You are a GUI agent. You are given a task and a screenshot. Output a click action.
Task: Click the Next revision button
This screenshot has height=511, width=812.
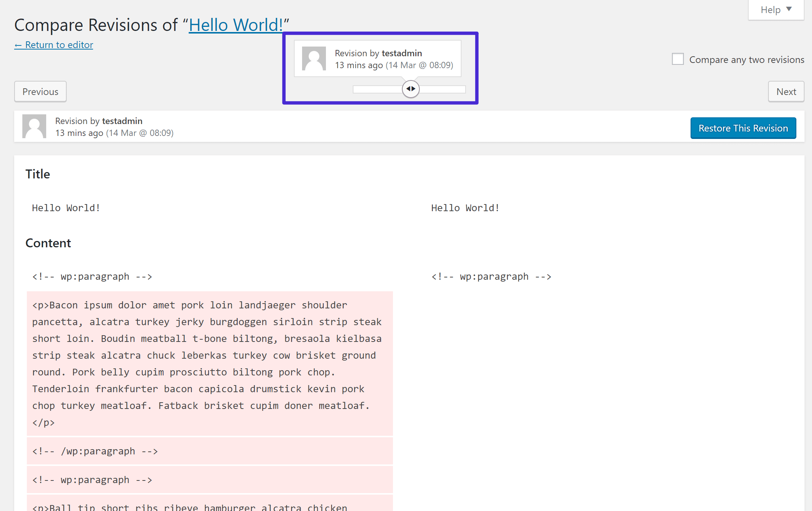coord(786,91)
